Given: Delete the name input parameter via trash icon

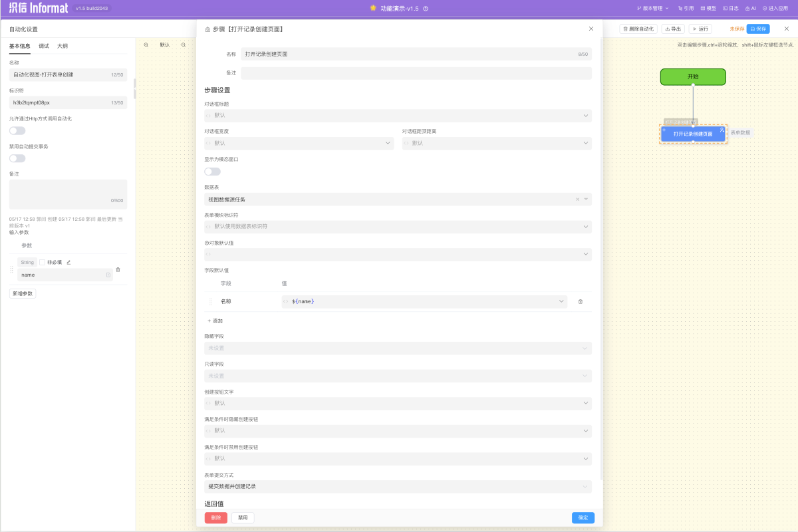Looking at the screenshot, I should [118, 269].
